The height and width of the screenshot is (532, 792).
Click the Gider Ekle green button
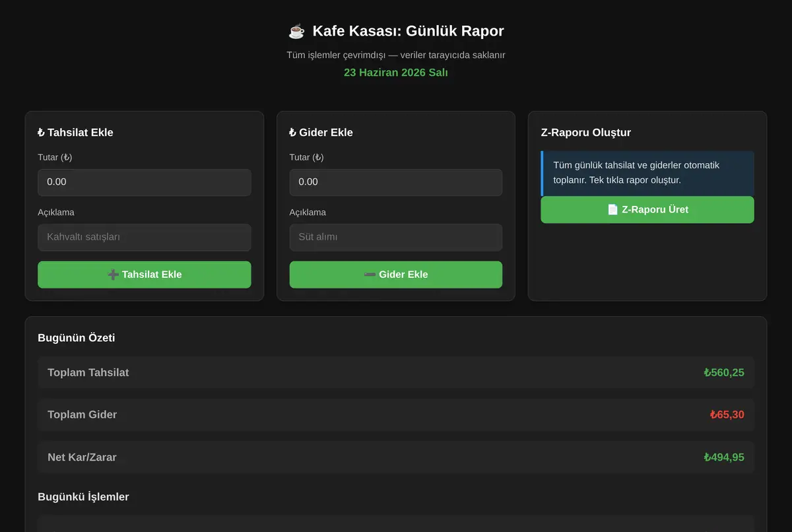(x=396, y=275)
